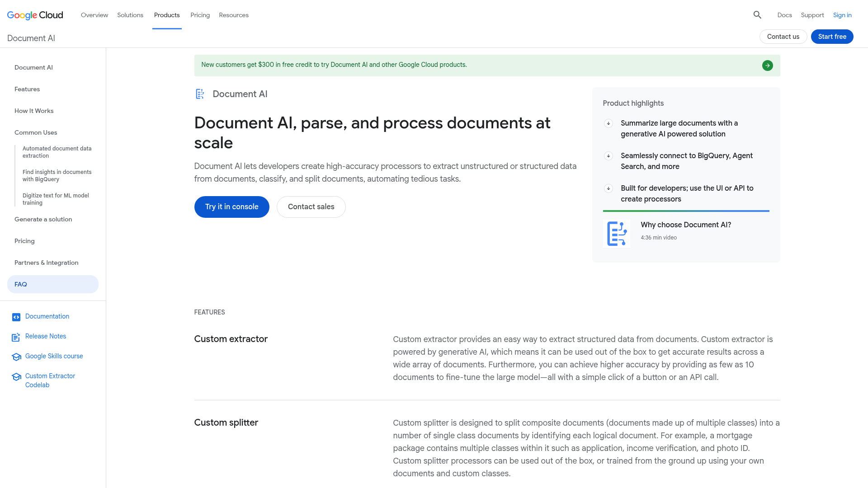Click Try it in console button
868x488 pixels.
(232, 207)
